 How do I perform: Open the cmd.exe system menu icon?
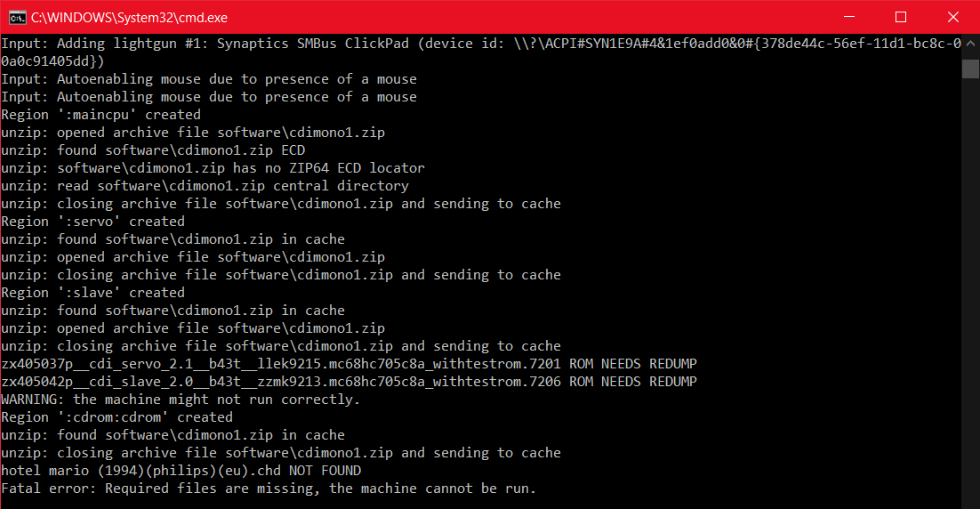pos(17,18)
